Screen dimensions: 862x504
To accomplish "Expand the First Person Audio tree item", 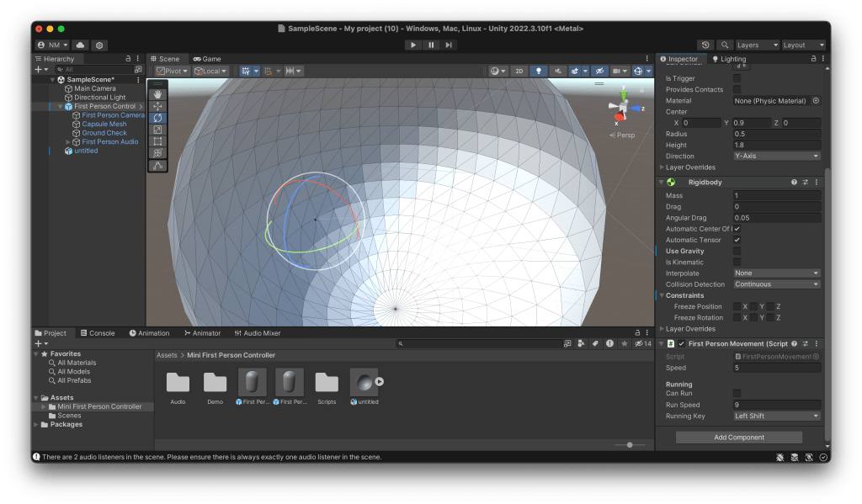I will (68, 142).
